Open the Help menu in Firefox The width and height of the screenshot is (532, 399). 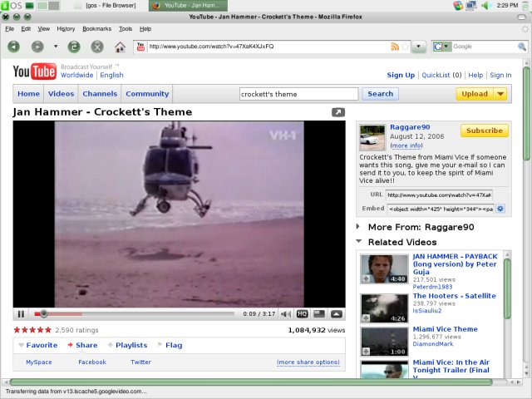(145, 29)
